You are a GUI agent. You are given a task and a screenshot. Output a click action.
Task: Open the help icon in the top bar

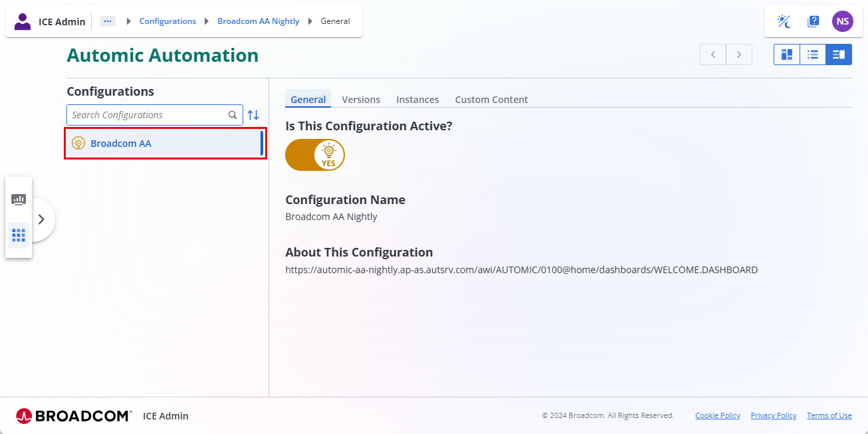pyautogui.click(x=813, y=21)
